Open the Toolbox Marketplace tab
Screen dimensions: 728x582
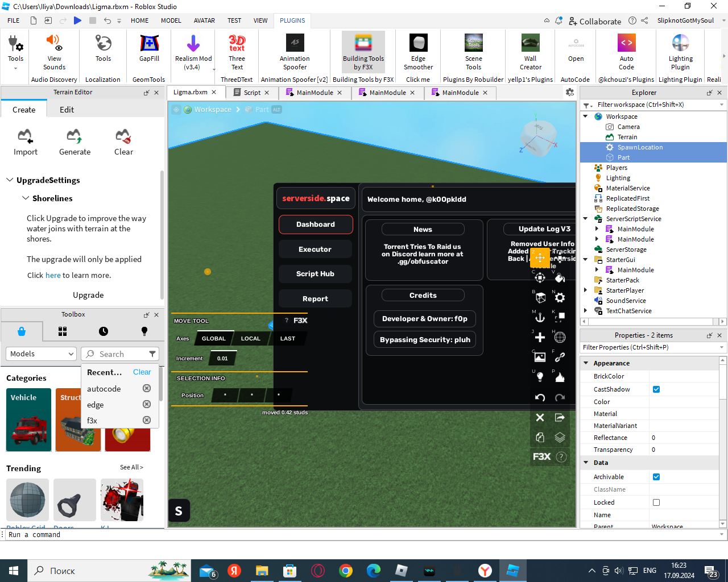[x=22, y=331]
